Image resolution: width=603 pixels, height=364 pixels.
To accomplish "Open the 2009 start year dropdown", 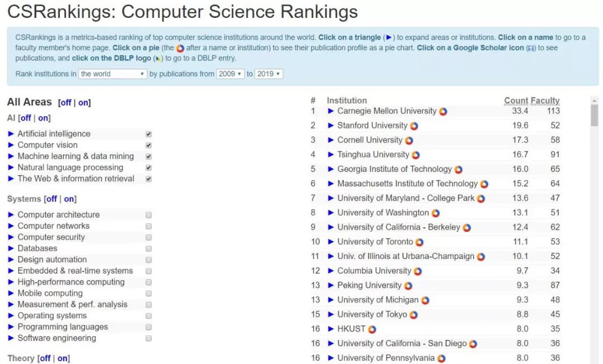I will 230,74.
